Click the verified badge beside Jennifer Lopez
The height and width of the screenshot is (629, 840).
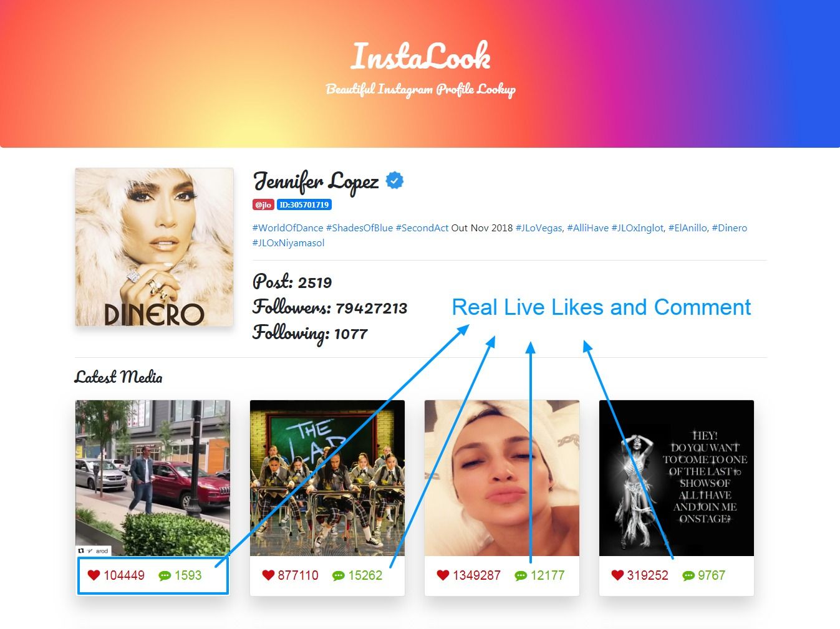tap(394, 181)
